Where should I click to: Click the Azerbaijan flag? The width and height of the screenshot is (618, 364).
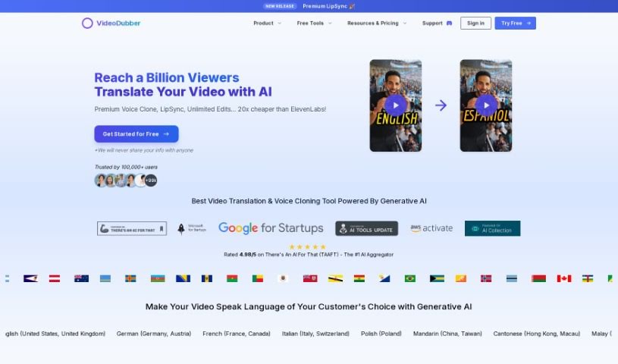point(158,278)
